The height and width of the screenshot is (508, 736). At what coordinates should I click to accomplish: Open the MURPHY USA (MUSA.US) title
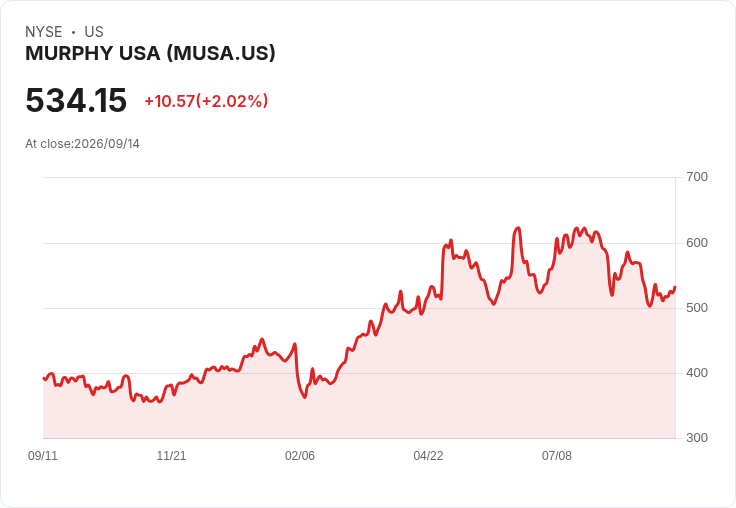150,53
